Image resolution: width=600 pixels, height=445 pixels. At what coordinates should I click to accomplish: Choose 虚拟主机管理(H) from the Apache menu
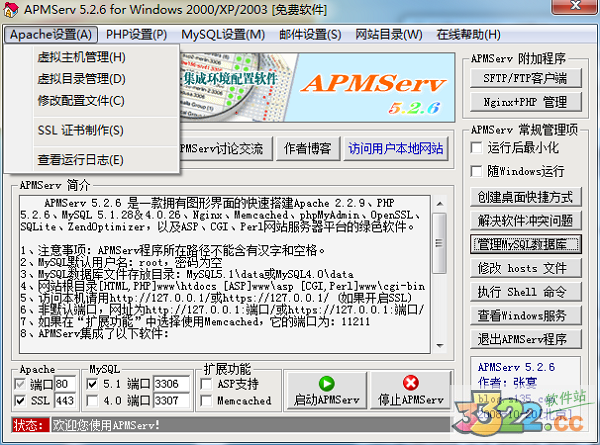coord(92,57)
